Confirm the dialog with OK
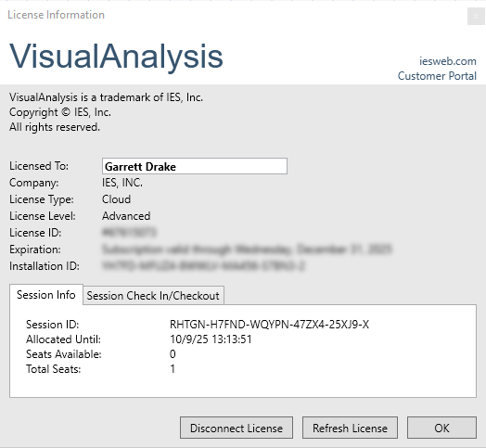 click(x=441, y=428)
